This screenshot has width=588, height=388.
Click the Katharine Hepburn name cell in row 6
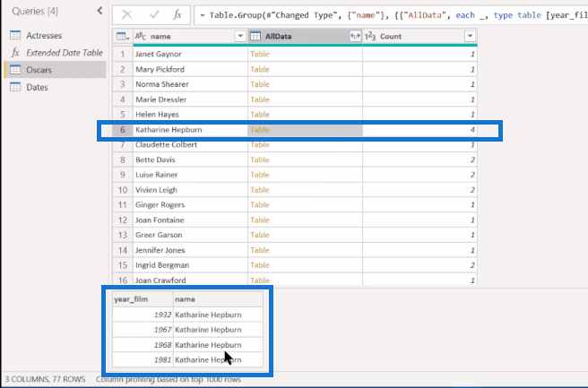coord(190,130)
